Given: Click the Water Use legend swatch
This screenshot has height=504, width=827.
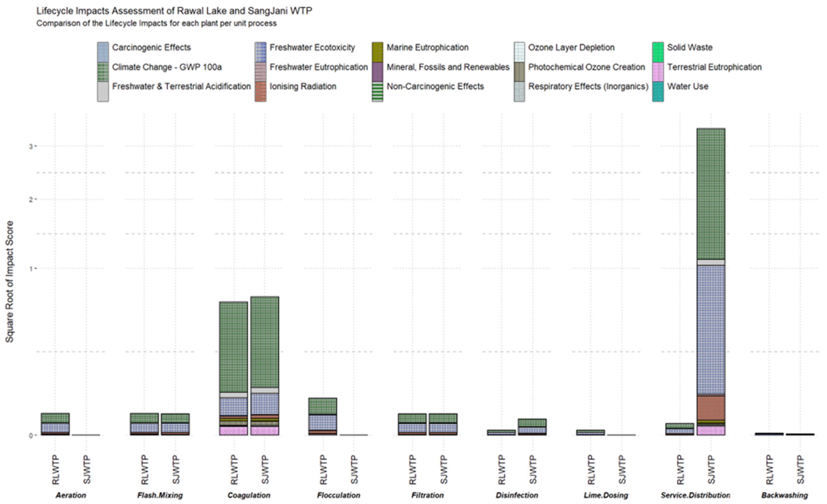Looking at the screenshot, I should tap(658, 91).
